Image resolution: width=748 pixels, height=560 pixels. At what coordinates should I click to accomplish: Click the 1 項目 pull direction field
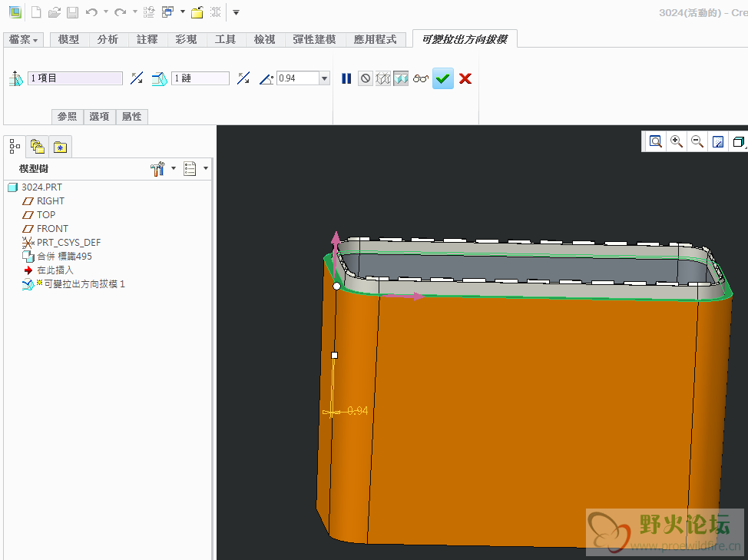tap(75, 78)
